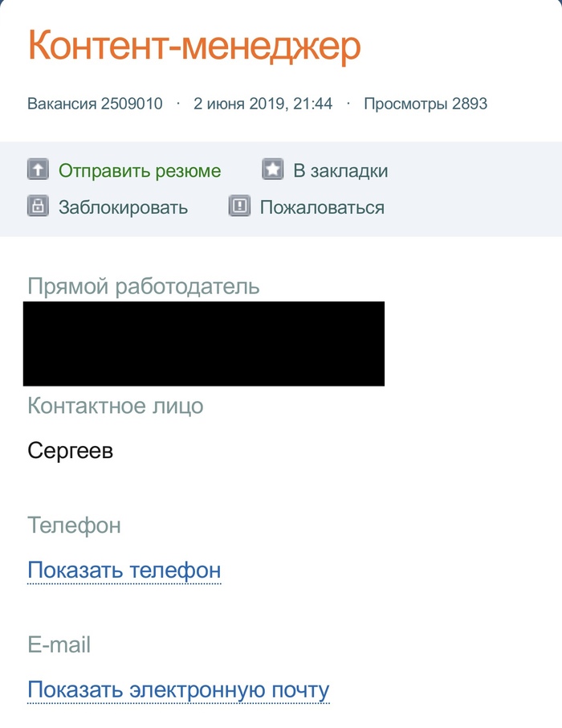Click the "Контактное лицо" section label

coord(116,406)
